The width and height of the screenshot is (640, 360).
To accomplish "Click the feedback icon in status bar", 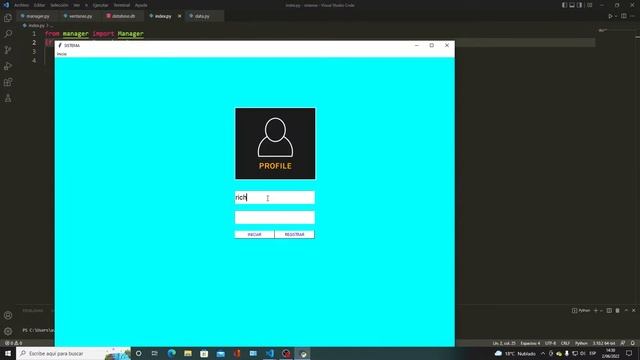I will [x=623, y=343].
